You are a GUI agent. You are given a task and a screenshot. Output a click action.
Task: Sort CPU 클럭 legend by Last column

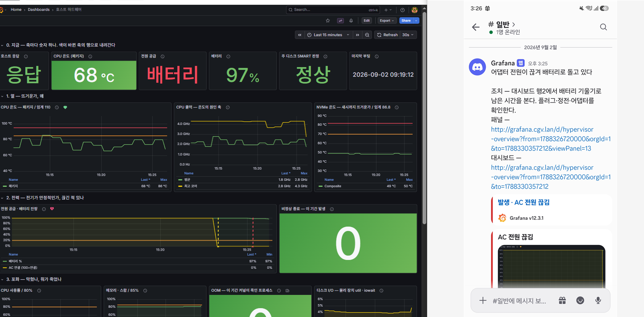point(285,173)
